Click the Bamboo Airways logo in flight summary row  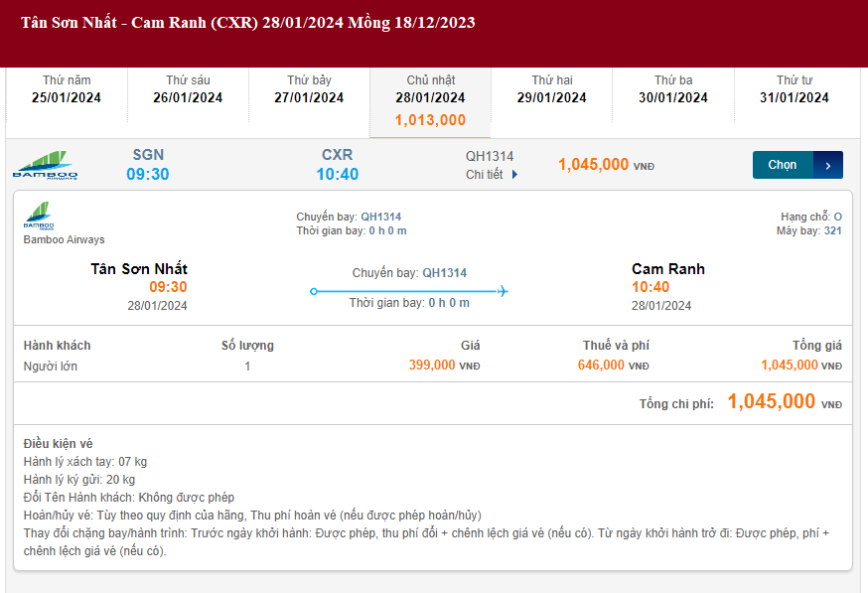point(45,166)
